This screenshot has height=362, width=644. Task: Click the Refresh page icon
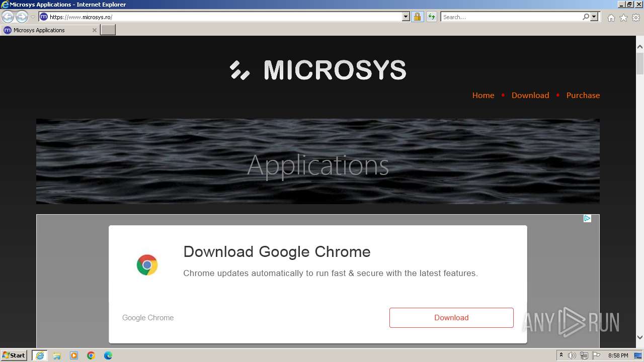coord(432,17)
